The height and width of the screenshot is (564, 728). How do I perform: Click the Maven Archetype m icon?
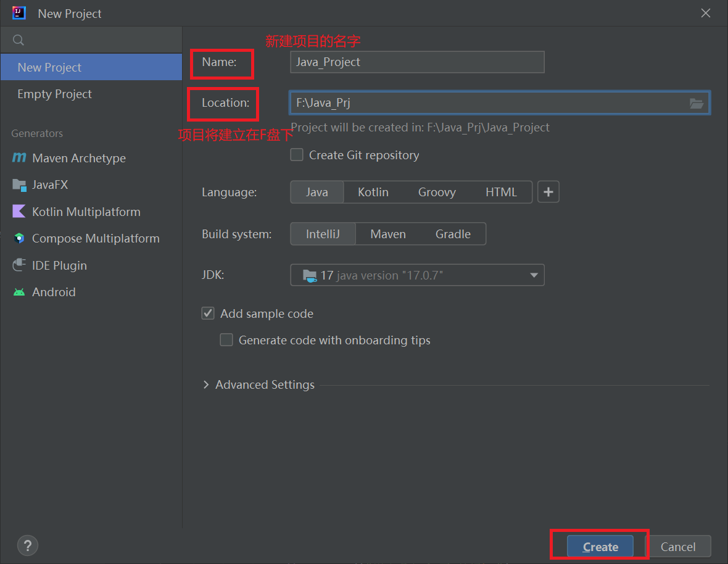pyautogui.click(x=19, y=158)
